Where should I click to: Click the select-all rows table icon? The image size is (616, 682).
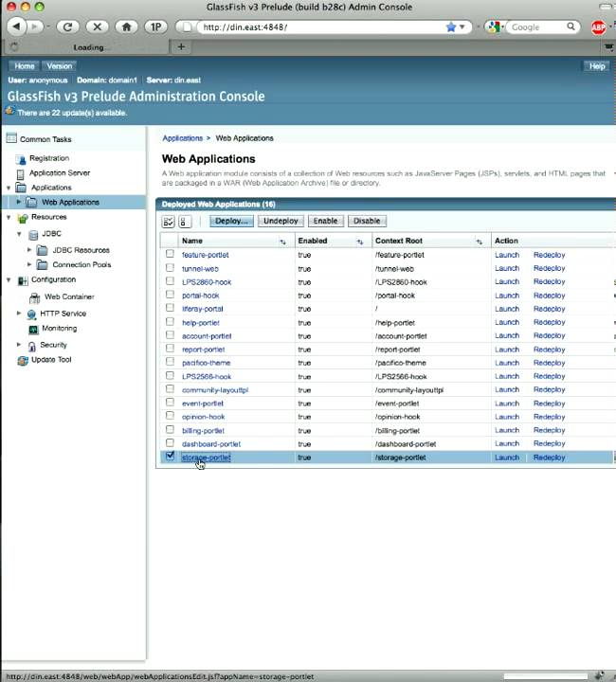point(168,222)
